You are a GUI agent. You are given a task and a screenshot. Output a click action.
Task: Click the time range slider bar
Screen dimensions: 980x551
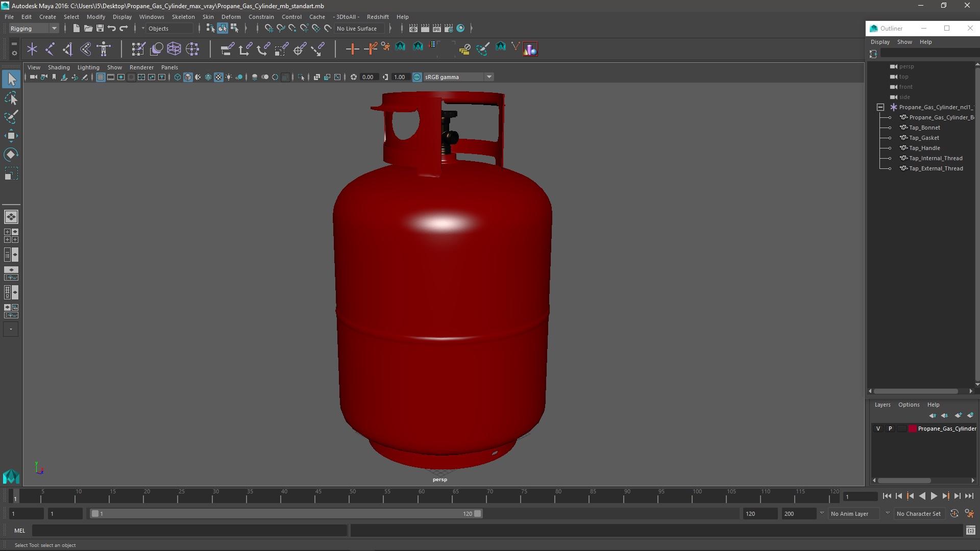click(286, 514)
